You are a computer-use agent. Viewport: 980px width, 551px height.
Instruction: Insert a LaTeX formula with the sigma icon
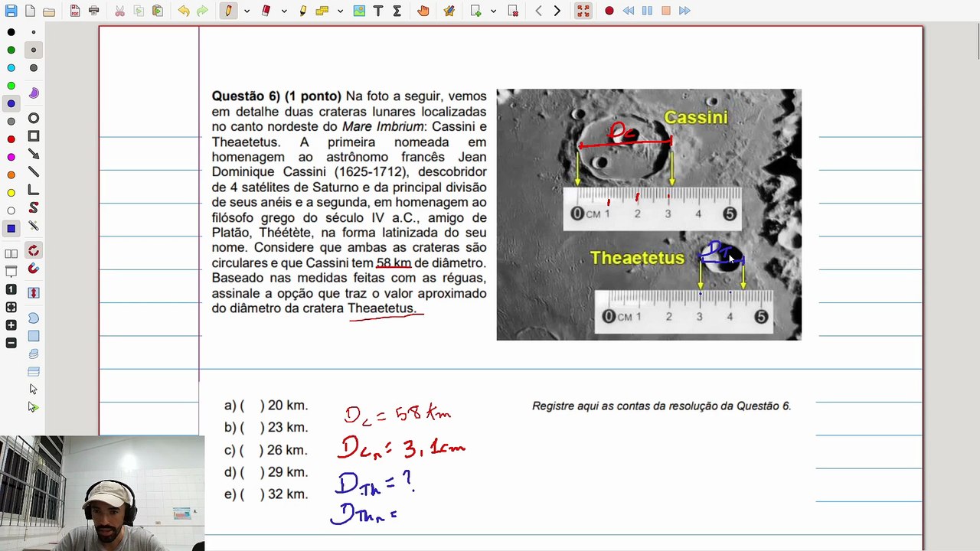click(397, 11)
